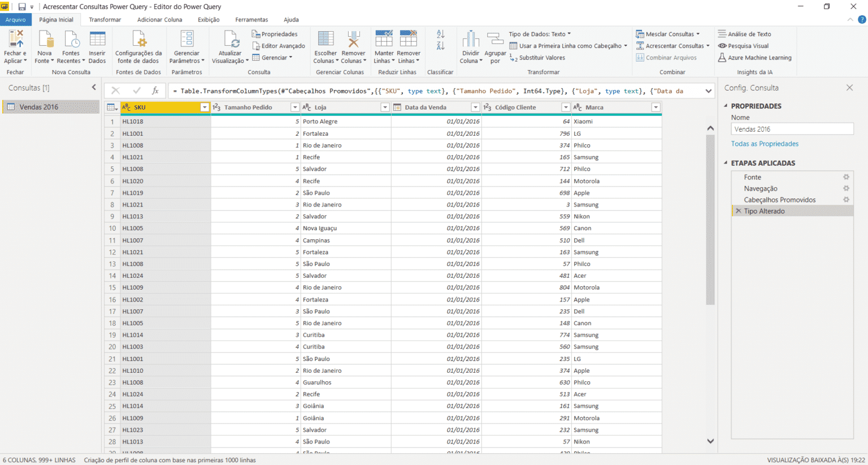Screen dimensions: 868x465
Task: Delete the Tipo Alterado step with its X
Action: tap(738, 210)
